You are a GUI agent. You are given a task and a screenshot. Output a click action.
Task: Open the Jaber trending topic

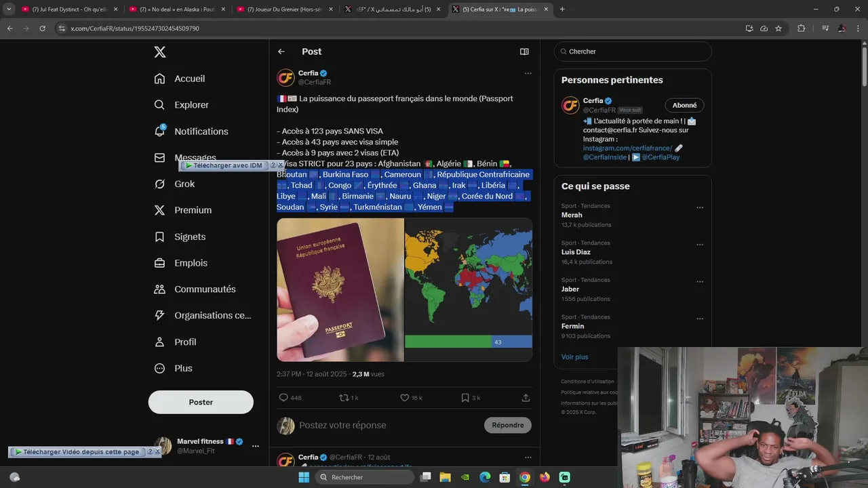pyautogui.click(x=570, y=289)
